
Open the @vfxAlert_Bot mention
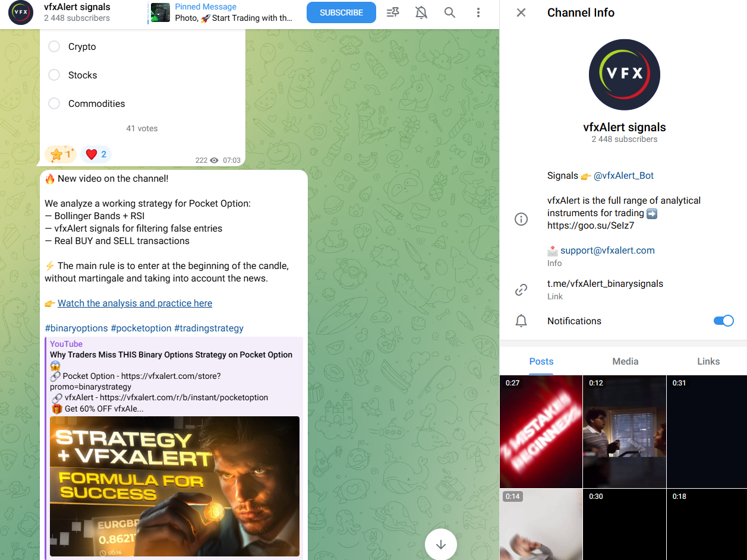pos(623,176)
